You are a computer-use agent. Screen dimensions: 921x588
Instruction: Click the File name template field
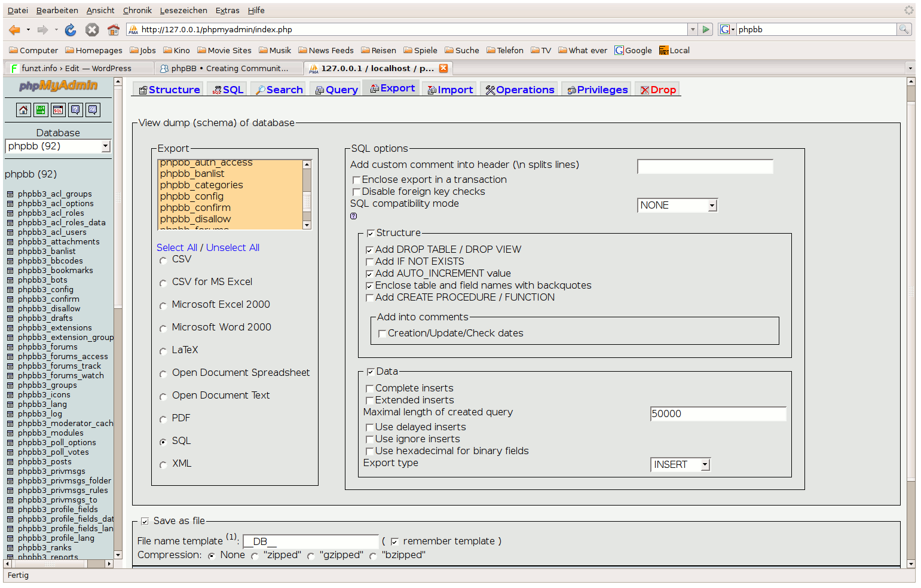pos(311,541)
